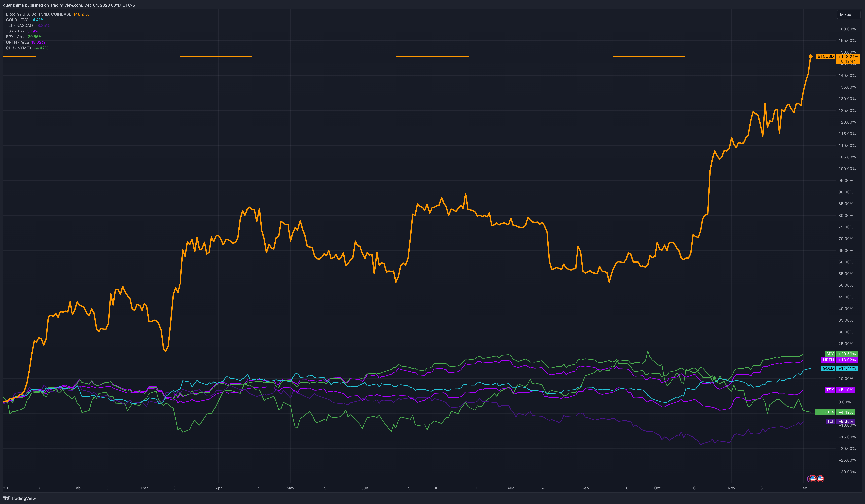Click the dark purple TLT price scale label
Viewport: 865px width, 504px height.
[x=830, y=421]
